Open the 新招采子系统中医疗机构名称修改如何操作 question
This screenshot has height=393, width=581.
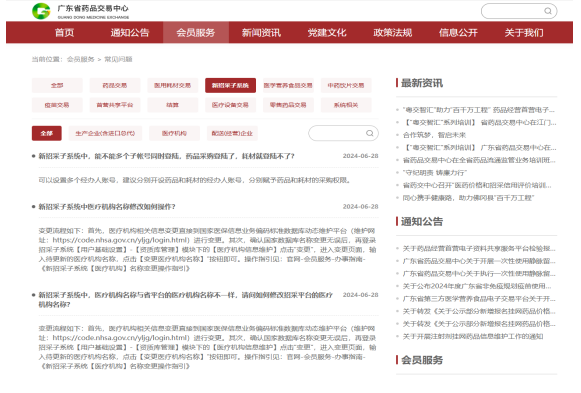(107, 207)
